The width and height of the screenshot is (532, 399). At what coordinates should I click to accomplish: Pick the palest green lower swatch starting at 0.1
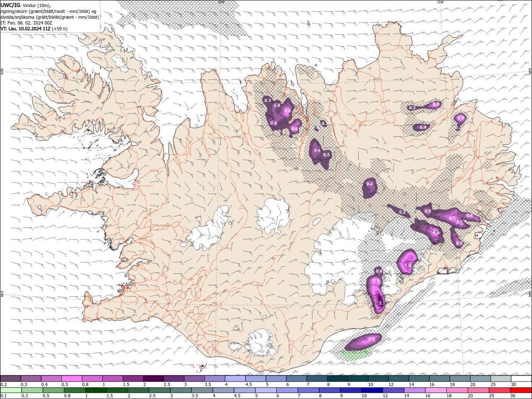[x=11, y=390]
